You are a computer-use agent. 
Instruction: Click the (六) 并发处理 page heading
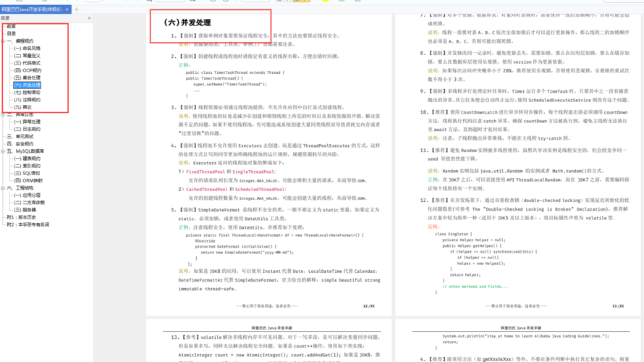pos(187,22)
